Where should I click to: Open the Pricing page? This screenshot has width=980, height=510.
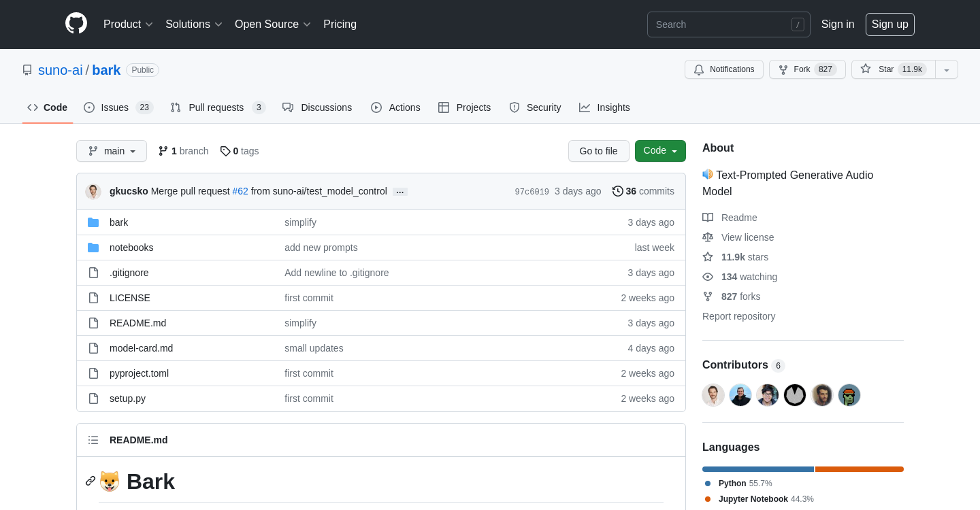point(340,24)
